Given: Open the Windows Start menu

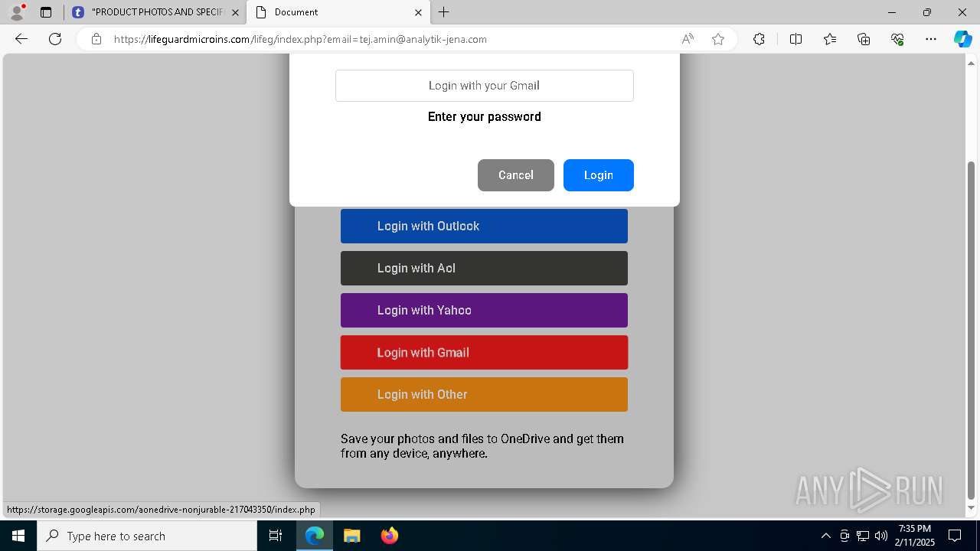Looking at the screenshot, I should [18, 536].
